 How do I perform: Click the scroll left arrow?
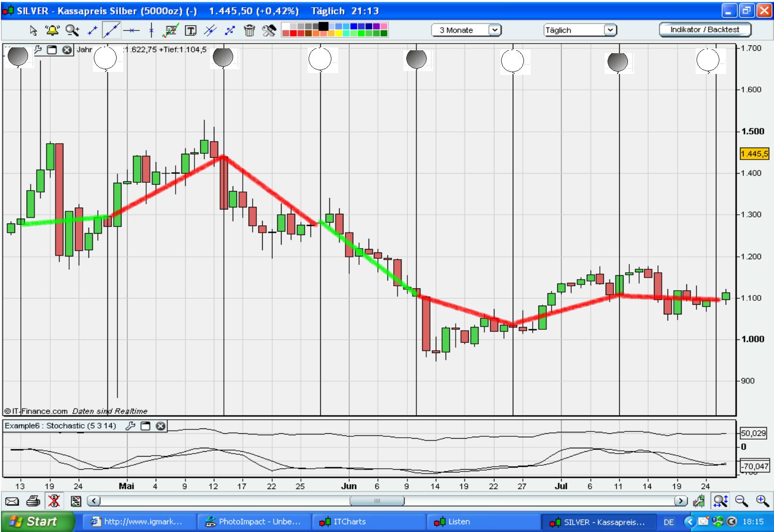tap(94, 501)
